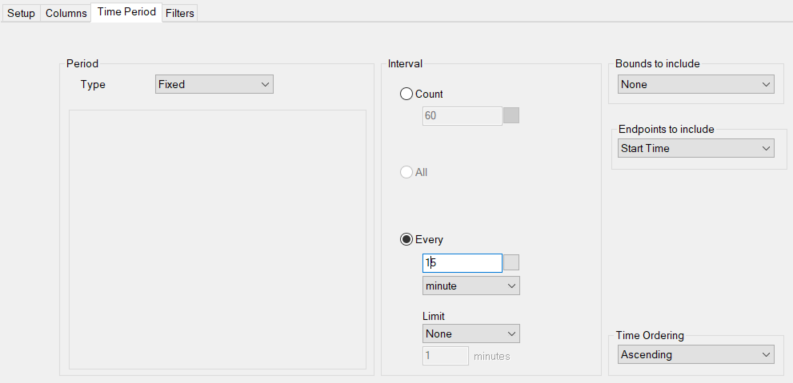Viewport: 793px width, 383px height.
Task: Click the disabled All radio button
Action: tap(406, 173)
